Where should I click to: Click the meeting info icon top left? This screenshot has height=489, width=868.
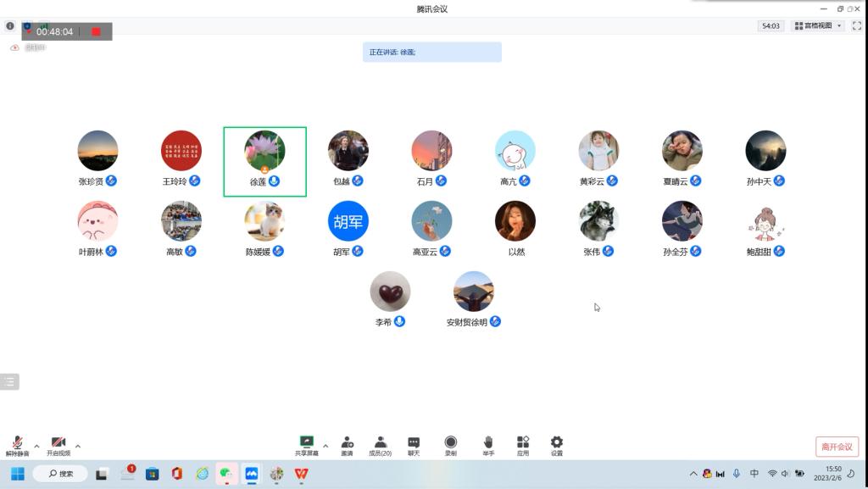coord(10,26)
